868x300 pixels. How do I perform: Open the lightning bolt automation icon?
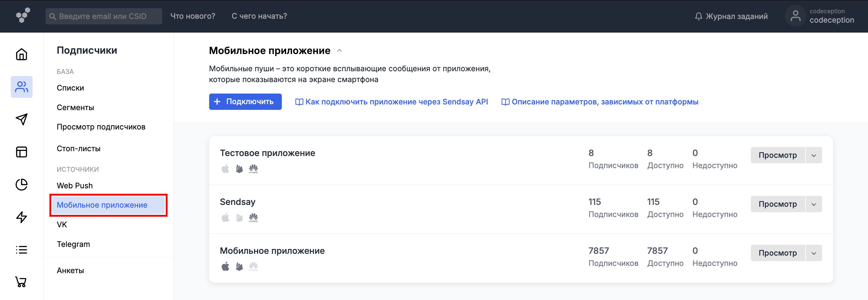coord(22,217)
